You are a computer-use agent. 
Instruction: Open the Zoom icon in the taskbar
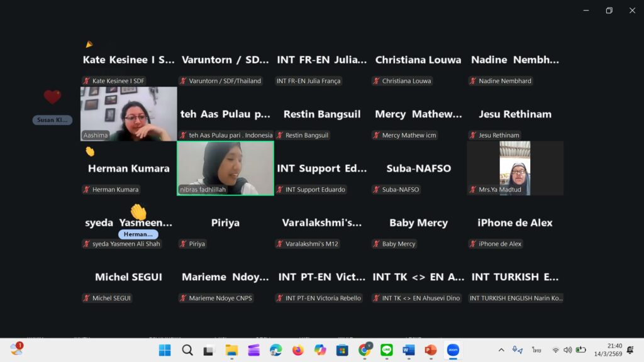pos(453,350)
